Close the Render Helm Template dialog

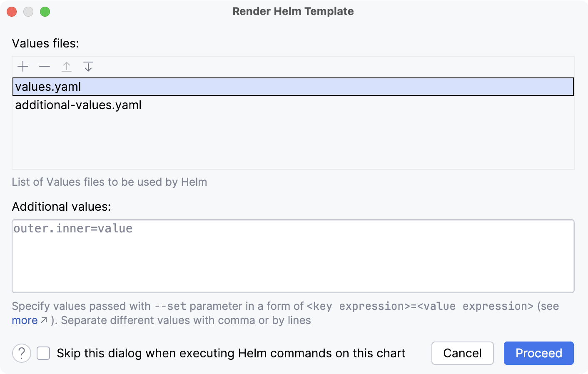coord(12,12)
